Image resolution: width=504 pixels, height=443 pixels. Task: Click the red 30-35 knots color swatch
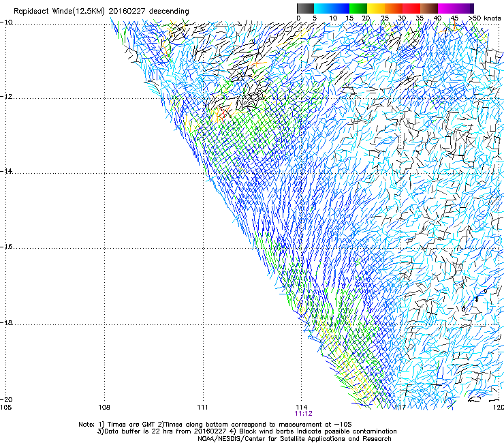tap(411, 8)
